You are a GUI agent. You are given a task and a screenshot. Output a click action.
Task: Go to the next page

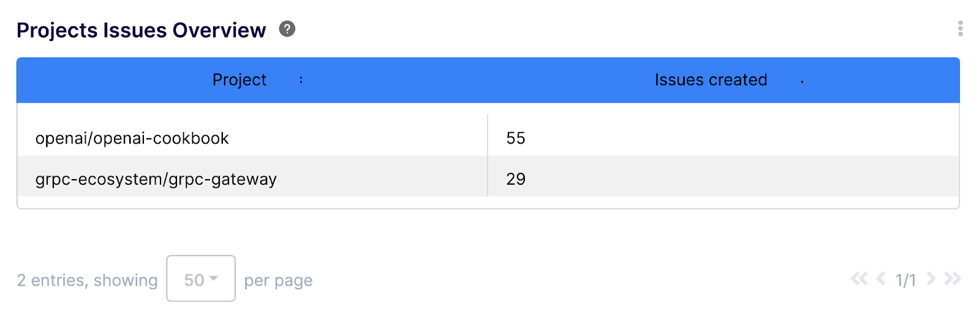(x=931, y=279)
